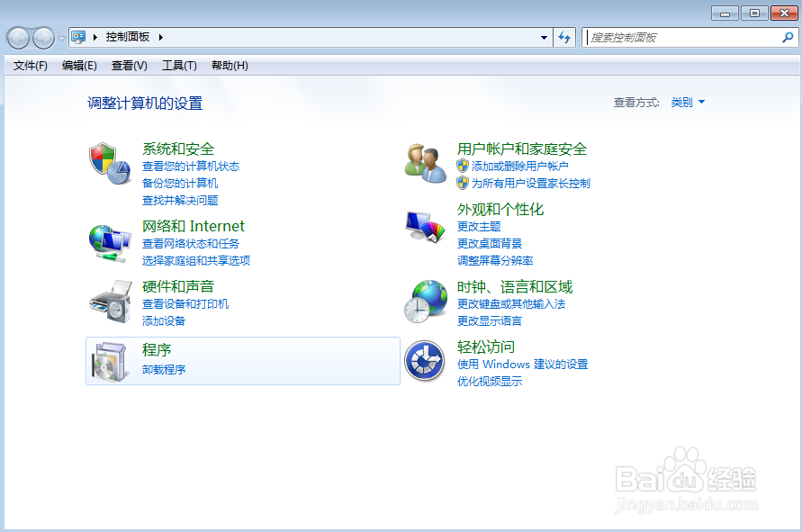The width and height of the screenshot is (802, 532).
Task: Click 添加设备 link
Action: [164, 320]
